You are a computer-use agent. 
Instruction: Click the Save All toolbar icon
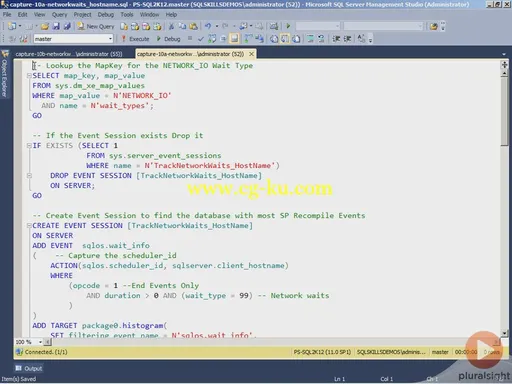pos(67,26)
